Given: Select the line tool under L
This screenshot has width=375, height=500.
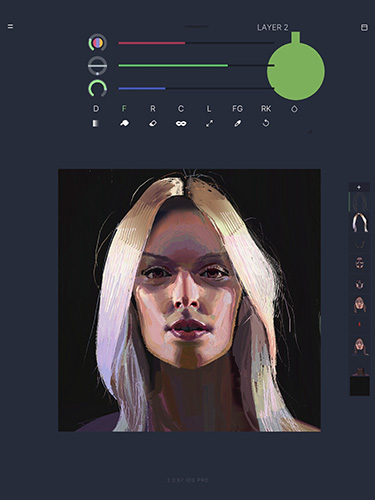Looking at the screenshot, I should (x=209, y=124).
